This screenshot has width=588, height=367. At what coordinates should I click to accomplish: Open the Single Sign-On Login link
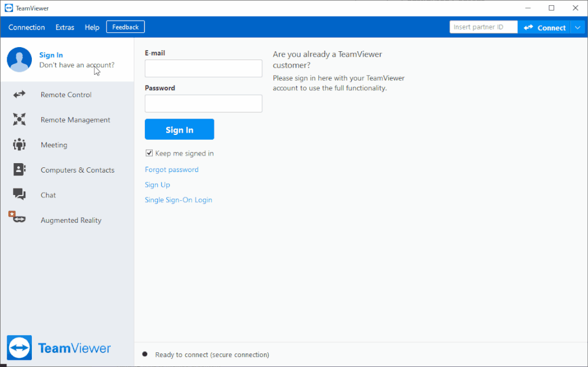tap(179, 200)
